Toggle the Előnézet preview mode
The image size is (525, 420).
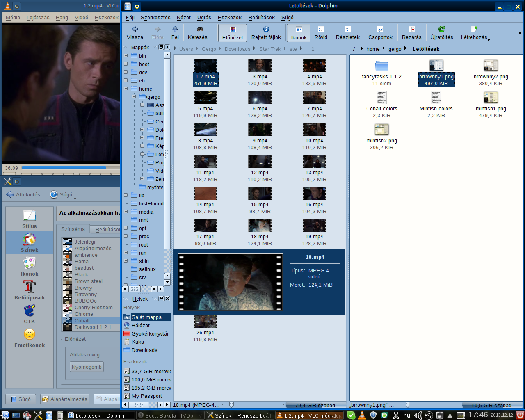coord(233,33)
